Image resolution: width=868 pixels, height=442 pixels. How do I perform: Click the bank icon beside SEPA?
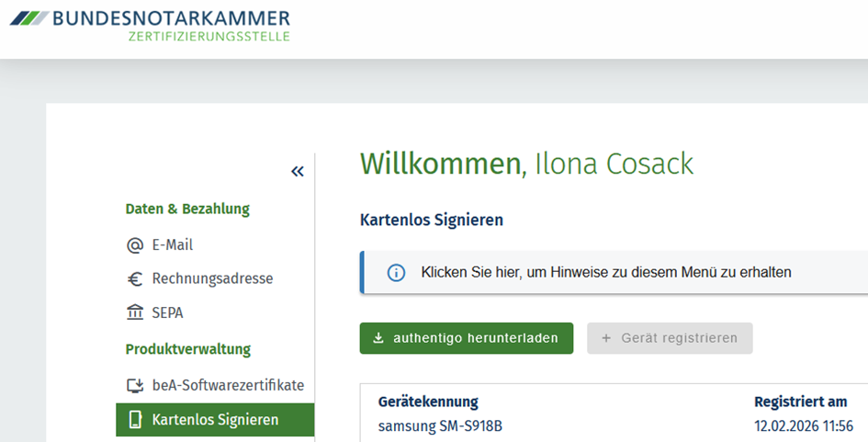tap(134, 312)
